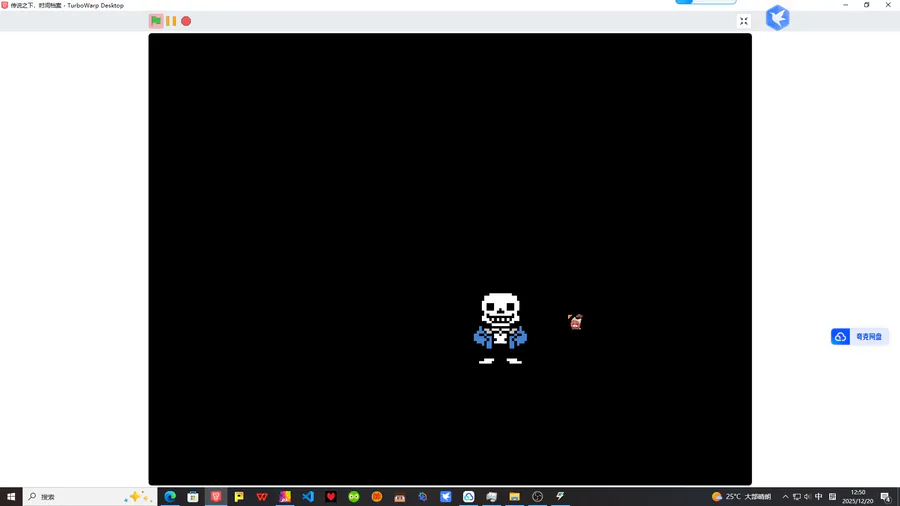The height and width of the screenshot is (506, 900).
Task: Open the lightning bolt app in taskbar
Action: pyautogui.click(x=560, y=496)
